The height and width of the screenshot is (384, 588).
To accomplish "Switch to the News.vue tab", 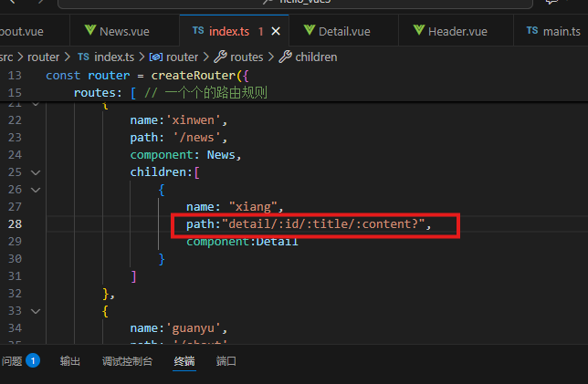I will [x=124, y=31].
